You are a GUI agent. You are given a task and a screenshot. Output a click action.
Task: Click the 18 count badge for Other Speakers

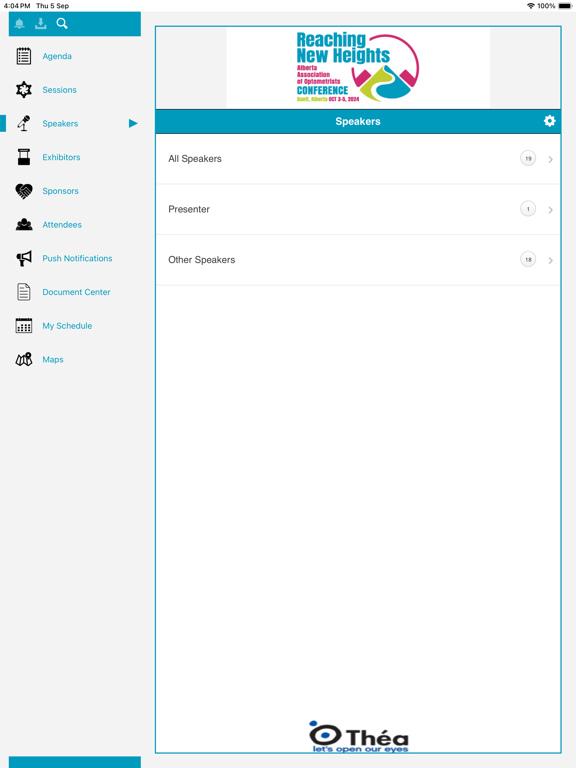coord(528,259)
